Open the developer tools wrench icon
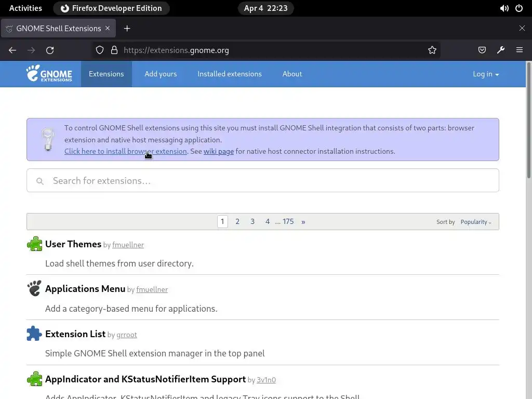This screenshot has width=532, height=399. pyautogui.click(x=501, y=50)
